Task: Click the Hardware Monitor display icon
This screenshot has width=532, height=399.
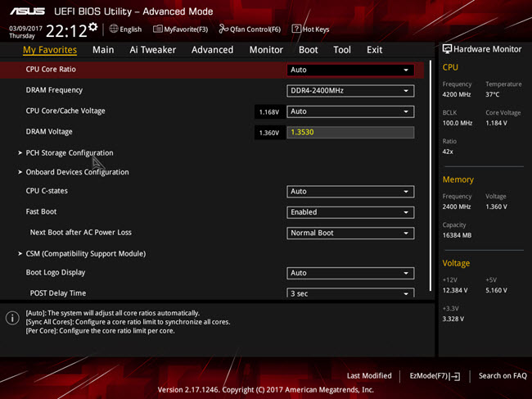Action: click(447, 49)
